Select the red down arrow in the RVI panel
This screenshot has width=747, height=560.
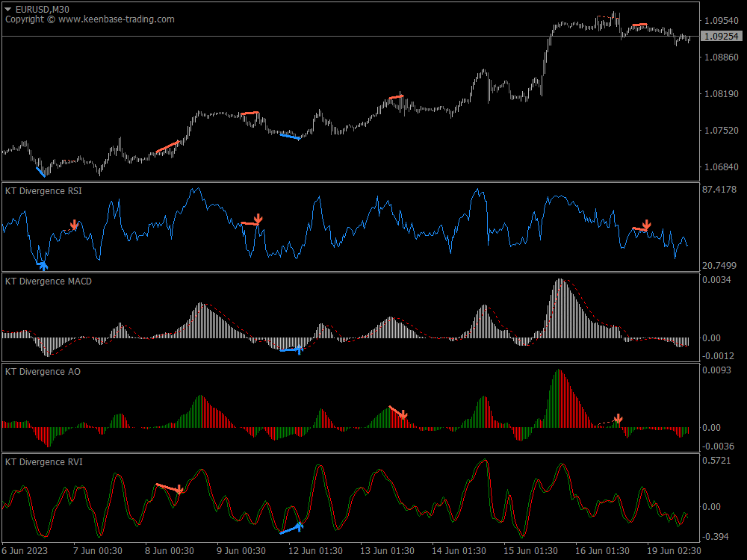(179, 489)
